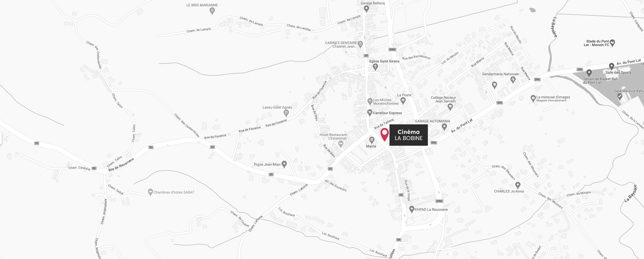The image size is (644, 259).
Task: Click the LE BRIS MARIANNE marker
Action: [212, 11]
